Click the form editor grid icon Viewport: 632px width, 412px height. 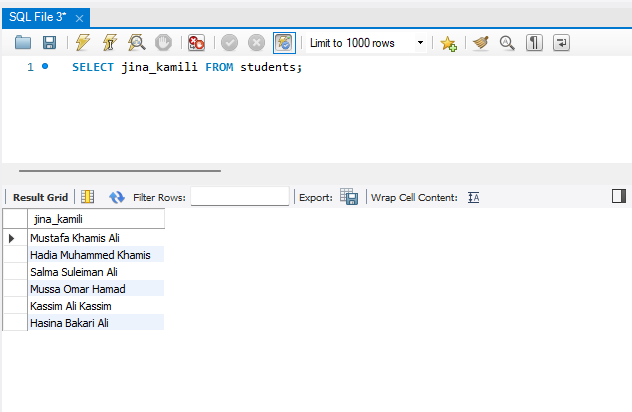[x=87, y=197]
